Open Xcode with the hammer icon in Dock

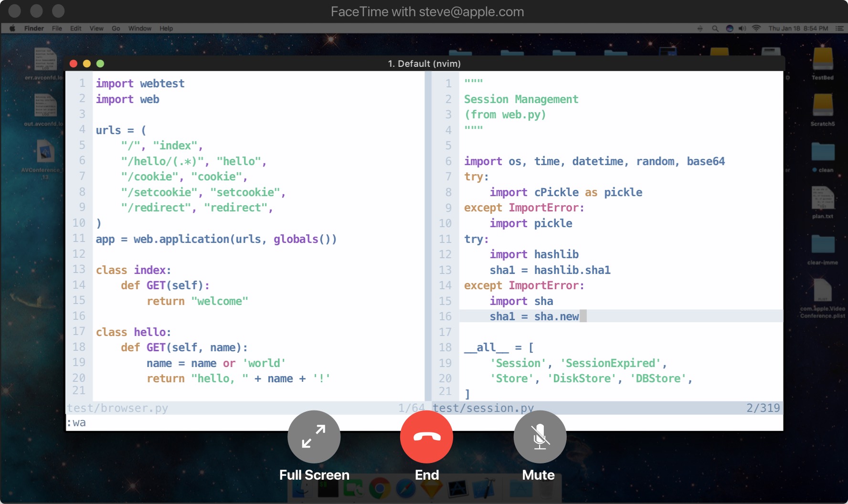[x=483, y=489]
